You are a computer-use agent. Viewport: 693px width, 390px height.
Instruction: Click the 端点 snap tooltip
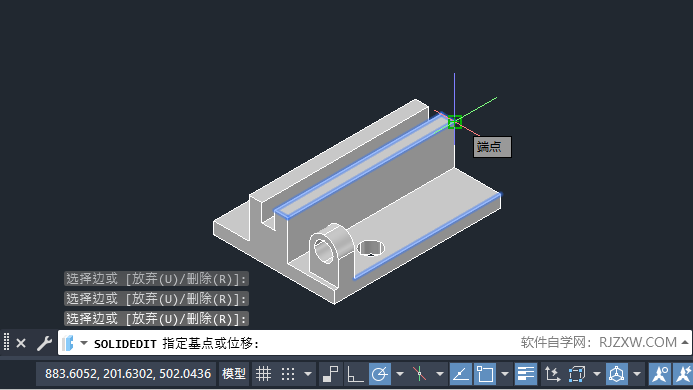(x=492, y=147)
